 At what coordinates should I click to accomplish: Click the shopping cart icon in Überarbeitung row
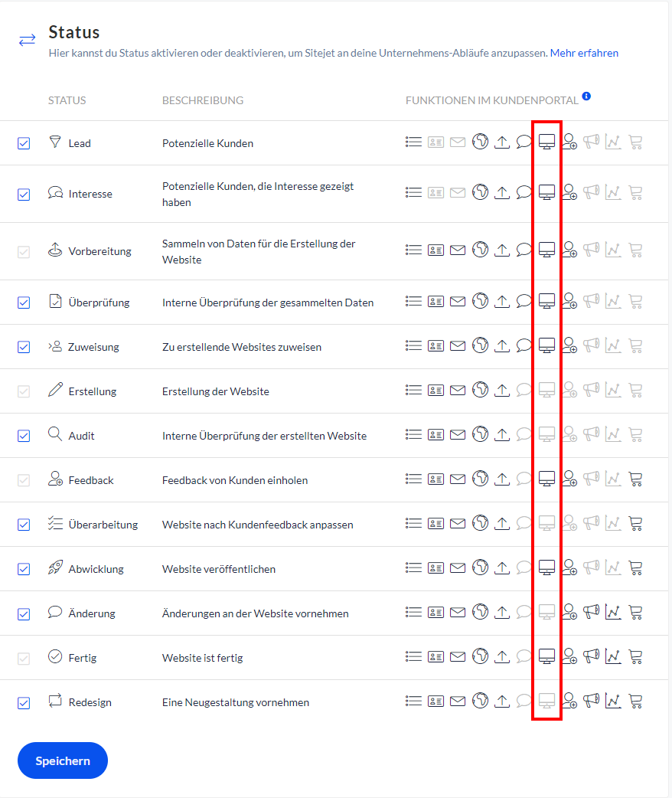point(635,523)
